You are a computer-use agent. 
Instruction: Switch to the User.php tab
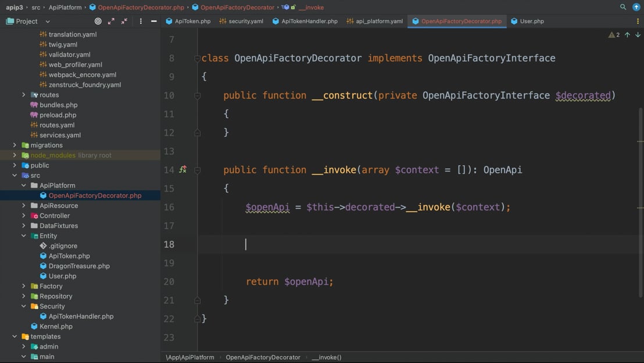(x=527, y=21)
